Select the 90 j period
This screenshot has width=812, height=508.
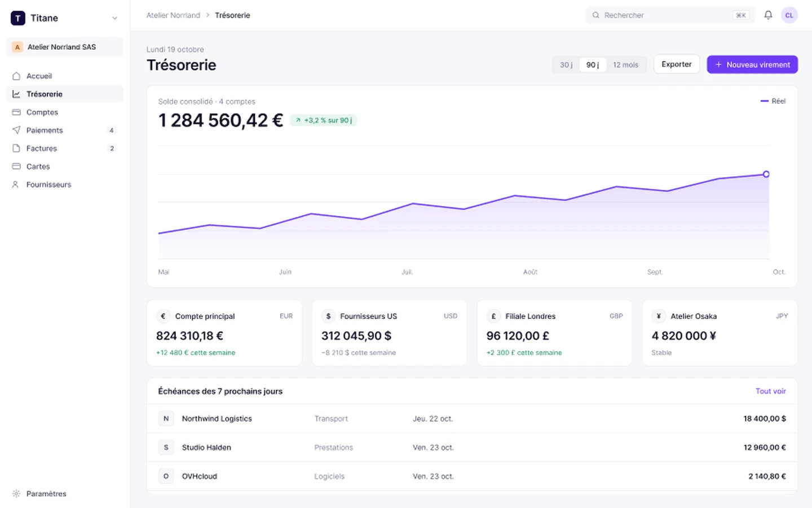tap(593, 65)
